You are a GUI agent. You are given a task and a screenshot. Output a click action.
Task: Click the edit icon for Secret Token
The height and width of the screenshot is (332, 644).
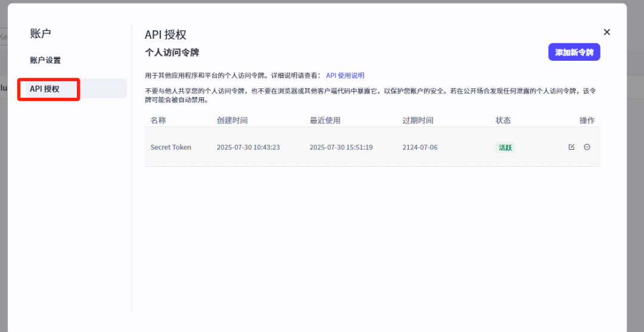click(x=571, y=147)
